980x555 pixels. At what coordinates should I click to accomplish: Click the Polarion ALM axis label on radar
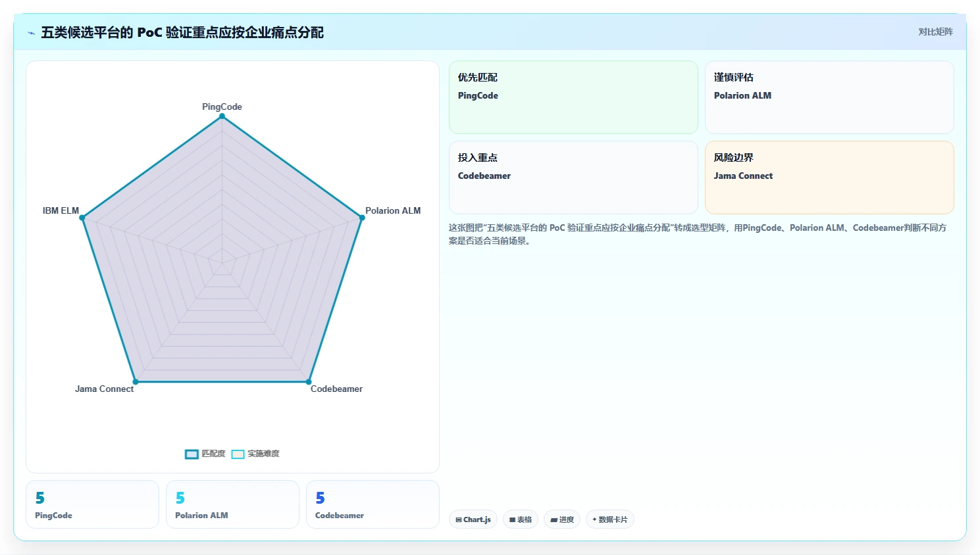[x=393, y=210]
